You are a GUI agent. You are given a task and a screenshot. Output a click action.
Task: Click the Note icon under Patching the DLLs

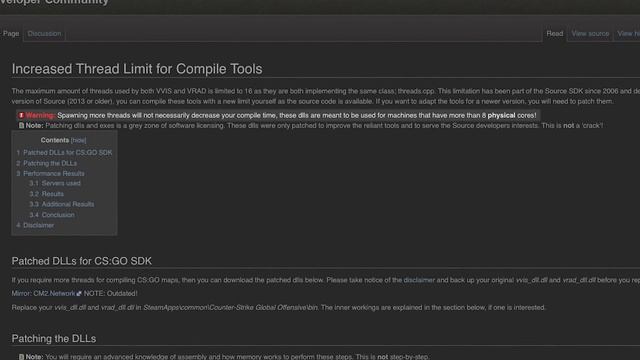(21, 357)
